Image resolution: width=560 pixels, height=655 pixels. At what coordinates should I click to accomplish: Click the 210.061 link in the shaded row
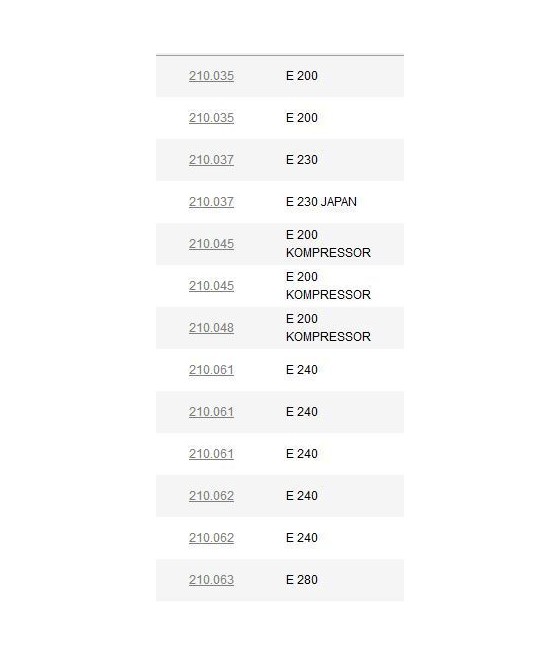click(211, 412)
